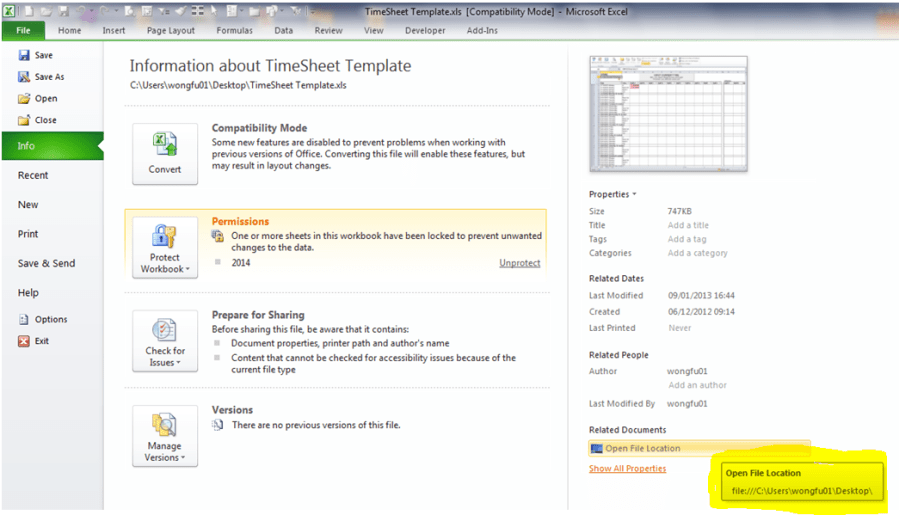Click the Exit icon in sidebar
899x515 pixels.
[24, 341]
